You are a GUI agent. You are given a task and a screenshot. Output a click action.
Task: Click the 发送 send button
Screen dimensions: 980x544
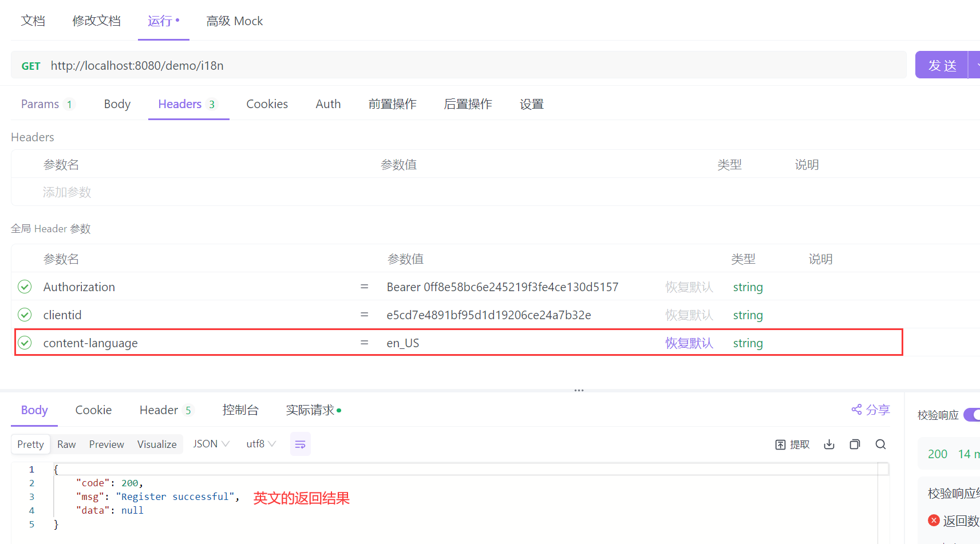[942, 65]
